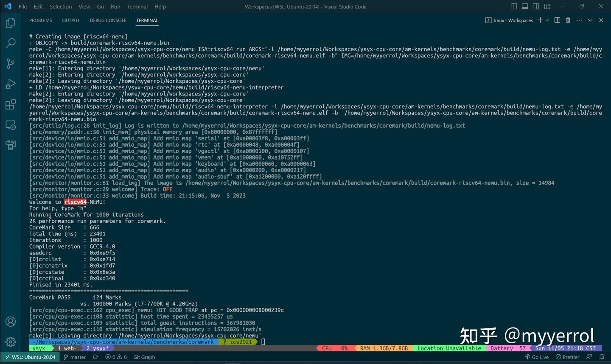Maximize the panel size with chevron
Image resolution: width=611 pixels, height=364 pixels.
pos(590,20)
